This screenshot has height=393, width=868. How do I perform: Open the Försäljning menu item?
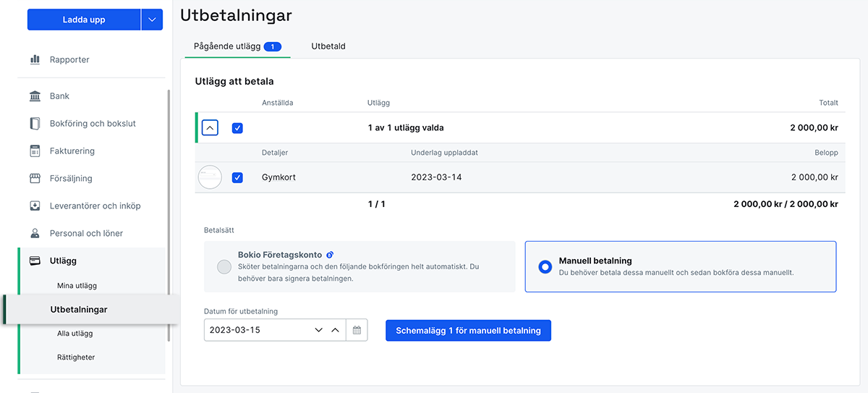pos(71,178)
